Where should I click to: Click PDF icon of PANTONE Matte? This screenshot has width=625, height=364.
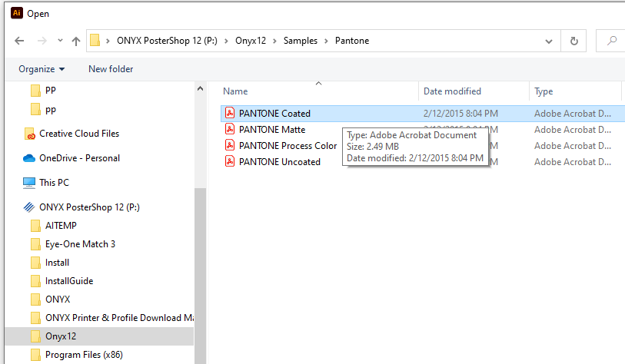point(230,129)
